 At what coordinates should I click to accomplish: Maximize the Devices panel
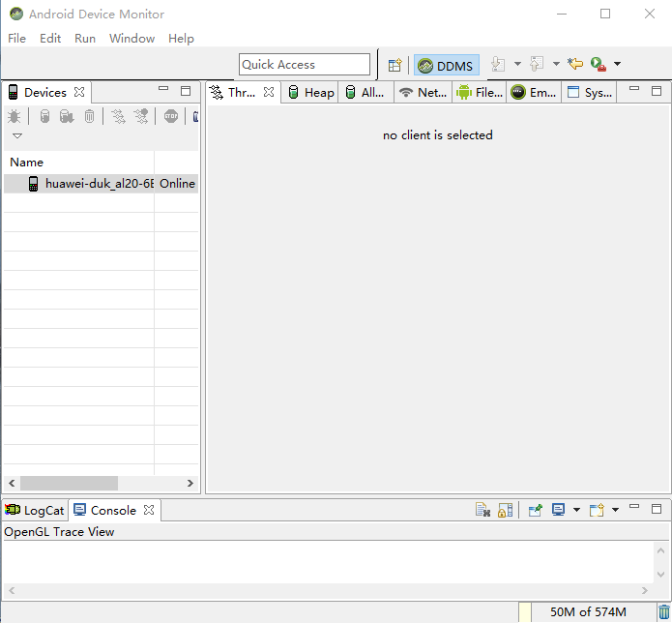pyautogui.click(x=186, y=91)
